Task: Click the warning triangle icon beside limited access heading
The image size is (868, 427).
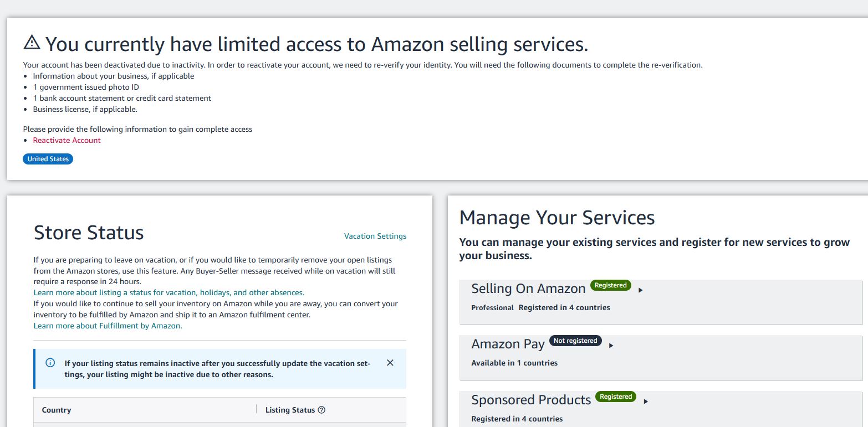Action: point(32,42)
